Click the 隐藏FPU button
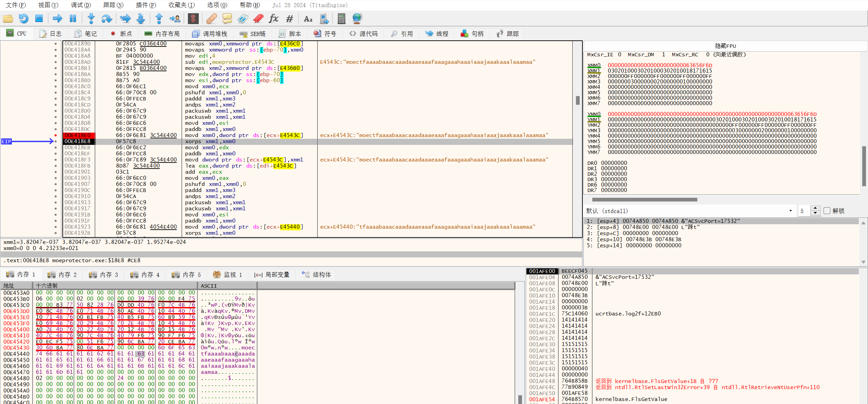This screenshot has width=868, height=404. [725, 46]
